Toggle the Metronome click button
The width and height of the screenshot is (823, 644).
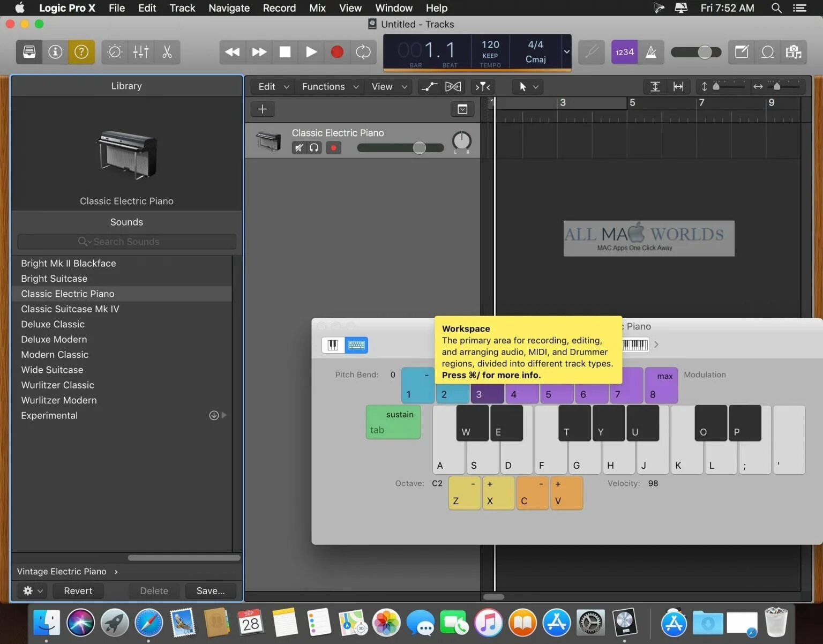(x=651, y=52)
